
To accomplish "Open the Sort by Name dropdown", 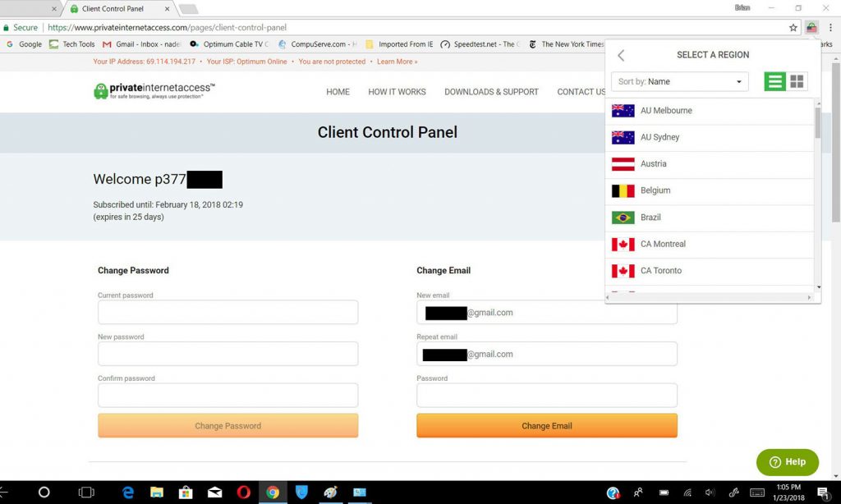I will tap(679, 81).
